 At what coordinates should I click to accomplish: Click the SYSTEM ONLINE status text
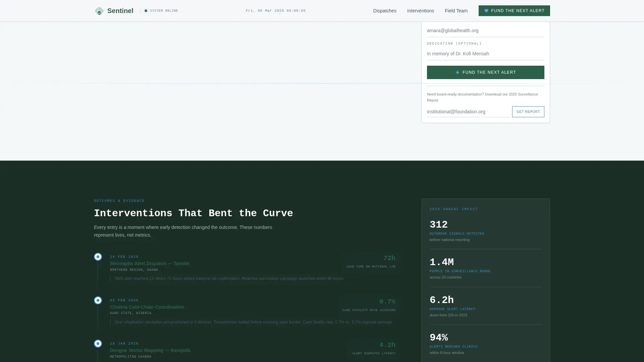tap(164, 11)
